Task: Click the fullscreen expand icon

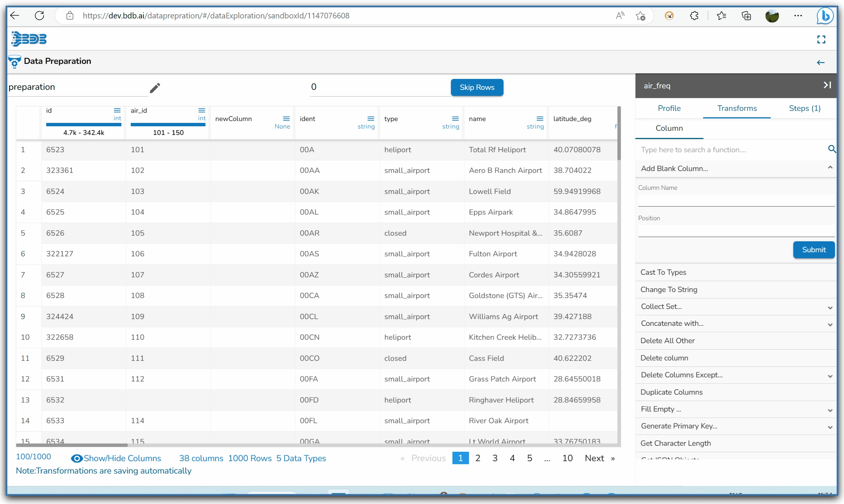Action: point(821,39)
